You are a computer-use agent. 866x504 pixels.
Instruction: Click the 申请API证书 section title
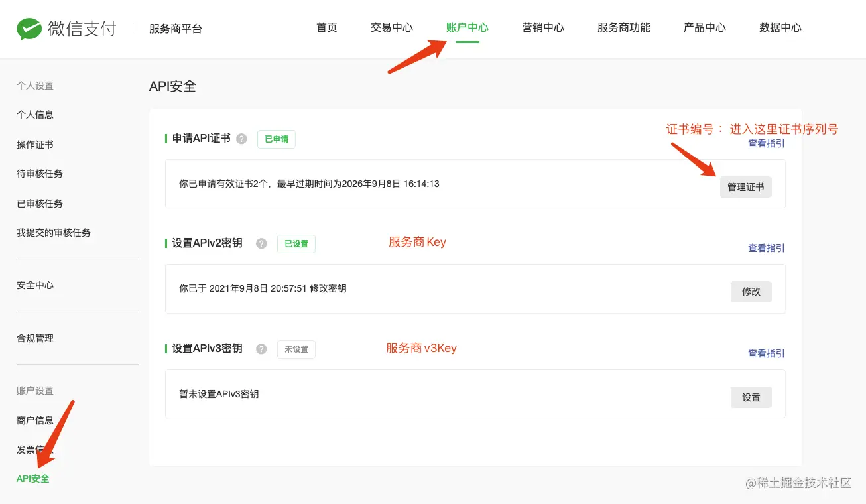pos(202,139)
